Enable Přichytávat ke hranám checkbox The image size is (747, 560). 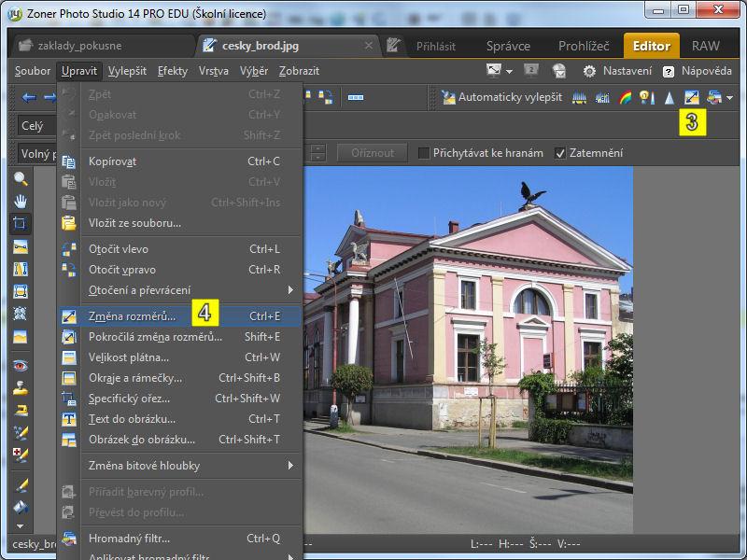[x=424, y=153]
